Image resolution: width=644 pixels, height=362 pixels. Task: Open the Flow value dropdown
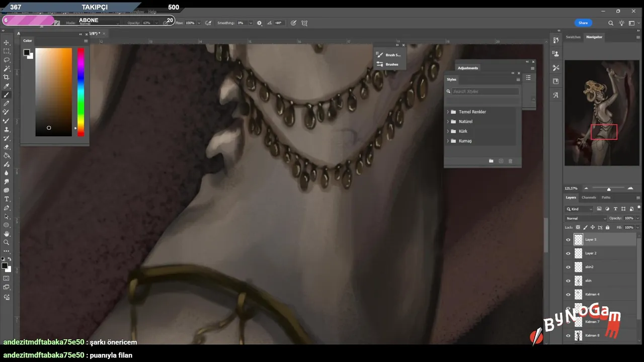pyautogui.click(x=199, y=23)
